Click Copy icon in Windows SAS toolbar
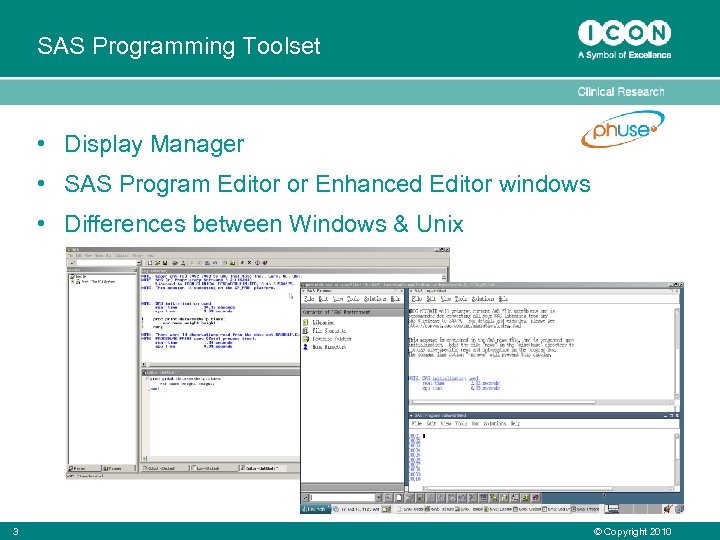720x540 pixels. (199, 263)
